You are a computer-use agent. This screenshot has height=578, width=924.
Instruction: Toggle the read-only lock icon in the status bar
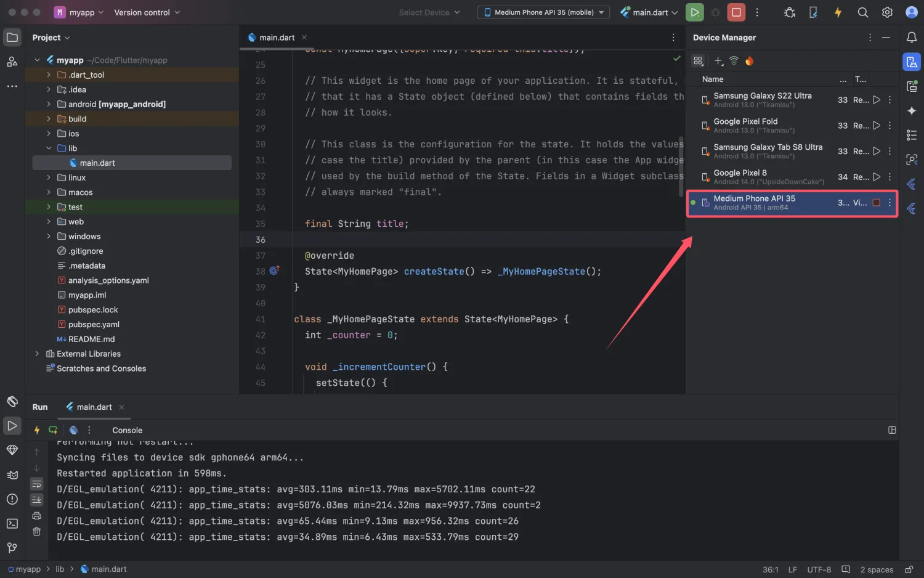(x=909, y=569)
